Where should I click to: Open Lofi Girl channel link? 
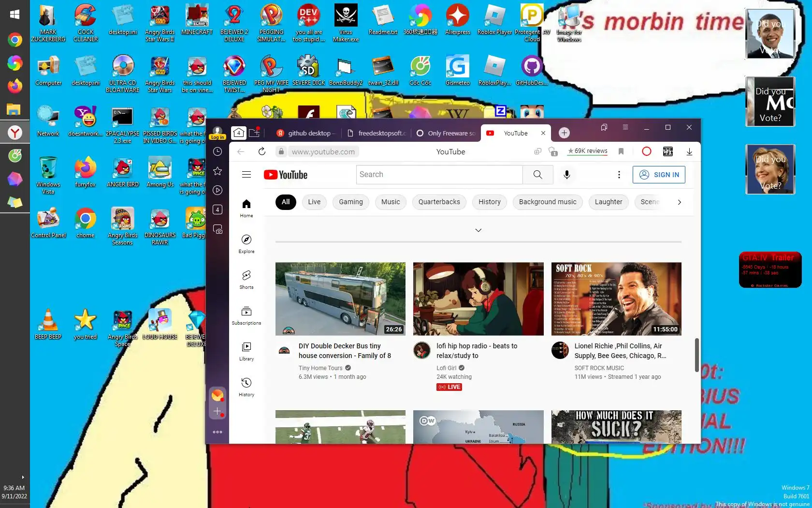pyautogui.click(x=446, y=368)
